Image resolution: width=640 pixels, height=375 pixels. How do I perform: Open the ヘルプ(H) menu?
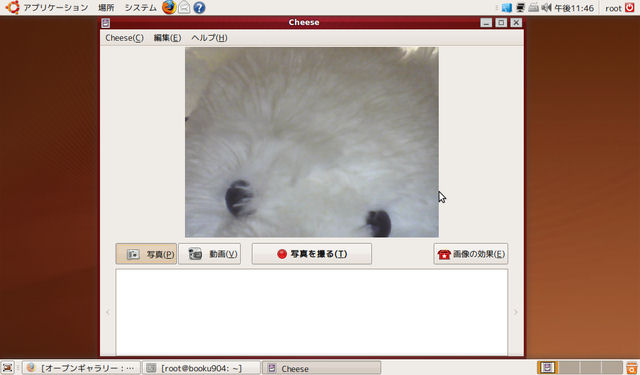coord(209,38)
